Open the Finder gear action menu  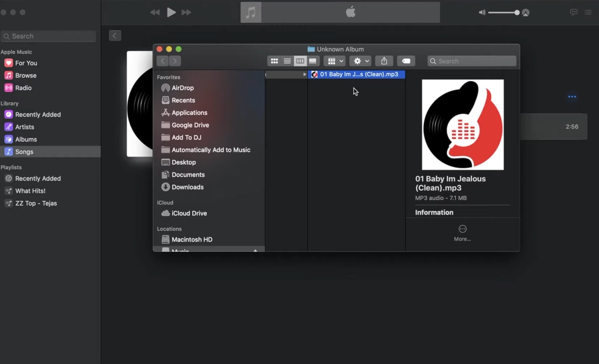360,61
